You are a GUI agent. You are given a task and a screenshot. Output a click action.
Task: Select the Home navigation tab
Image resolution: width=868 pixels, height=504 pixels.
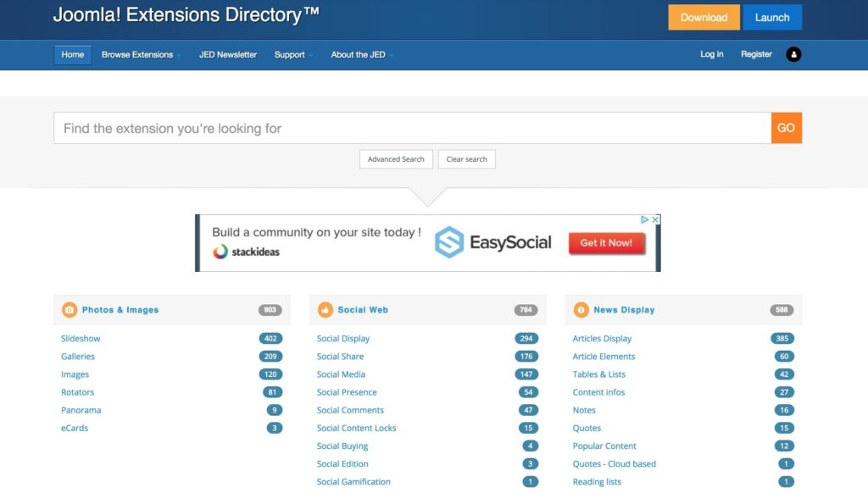[73, 55]
